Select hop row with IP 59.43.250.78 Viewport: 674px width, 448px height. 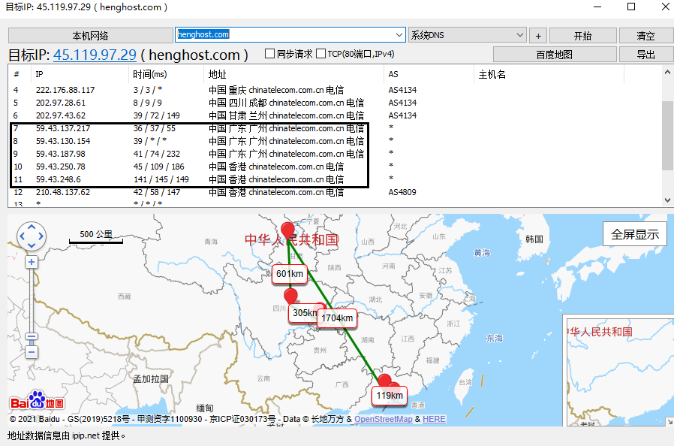[335, 166]
